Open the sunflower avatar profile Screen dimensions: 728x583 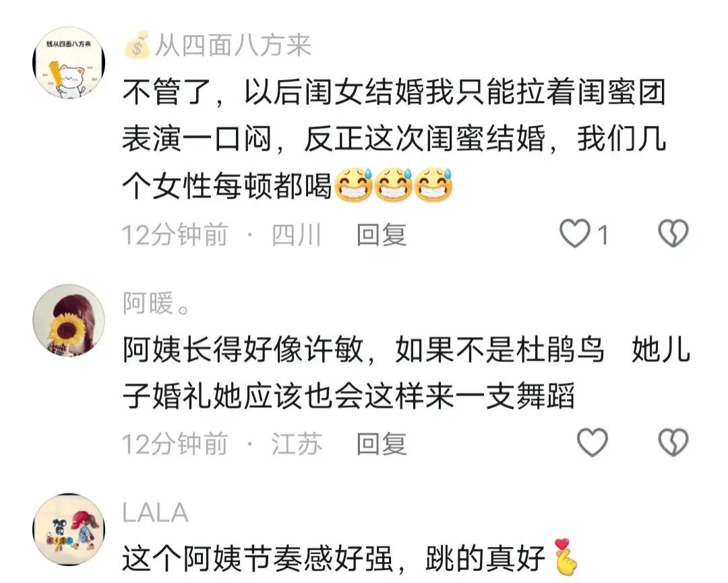[x=69, y=320]
